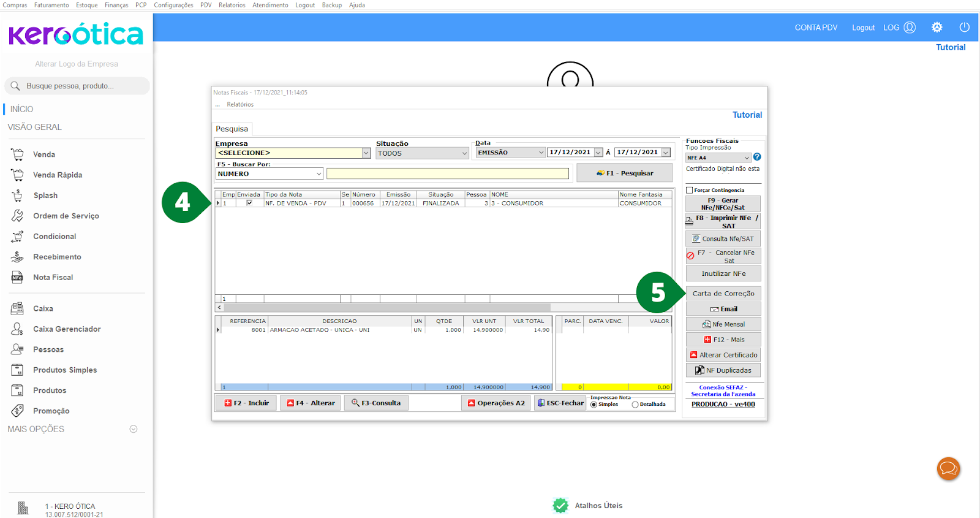Open the Condicional icon in sidebar
980x518 pixels.
pos(17,236)
